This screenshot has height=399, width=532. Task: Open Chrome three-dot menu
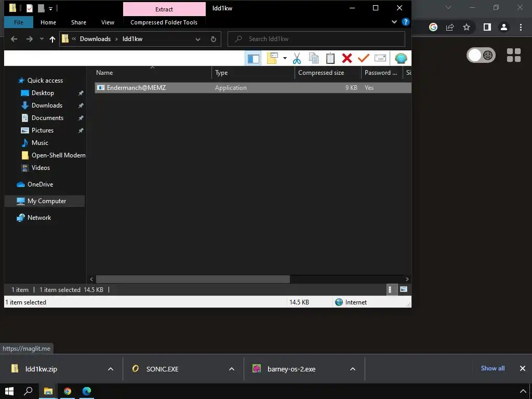521,27
